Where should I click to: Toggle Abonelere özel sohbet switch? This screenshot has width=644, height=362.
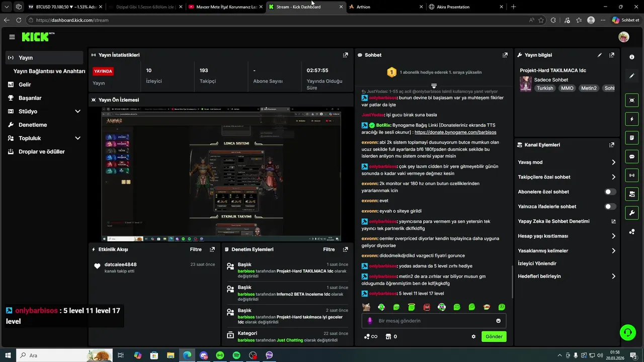tap(610, 192)
